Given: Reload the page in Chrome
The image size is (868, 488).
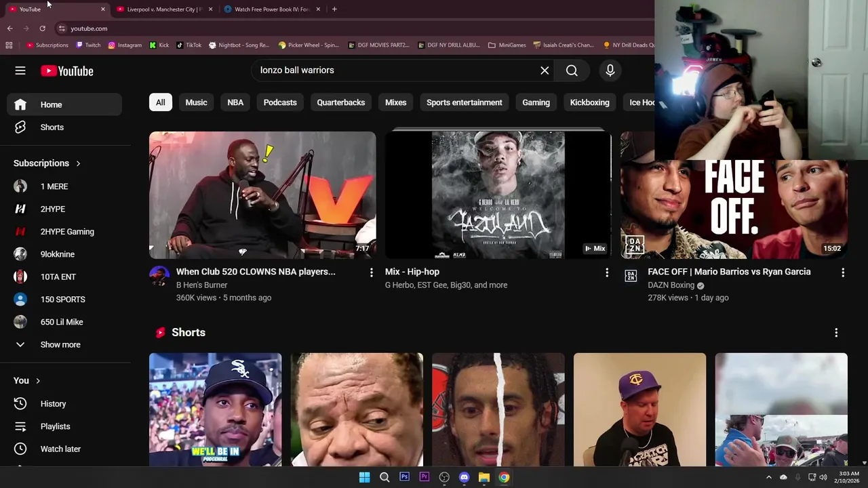Looking at the screenshot, I should point(42,28).
